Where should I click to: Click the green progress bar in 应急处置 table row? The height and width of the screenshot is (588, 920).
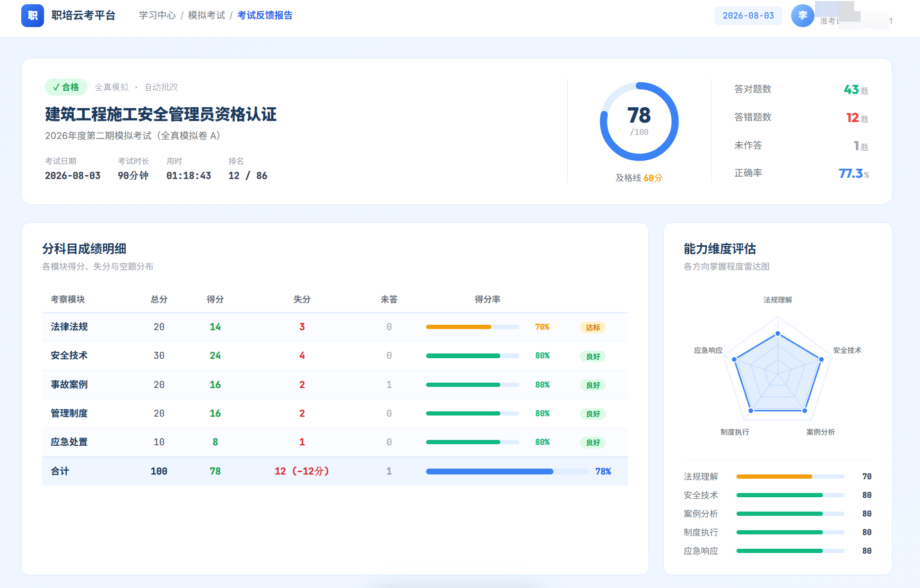[472, 442]
